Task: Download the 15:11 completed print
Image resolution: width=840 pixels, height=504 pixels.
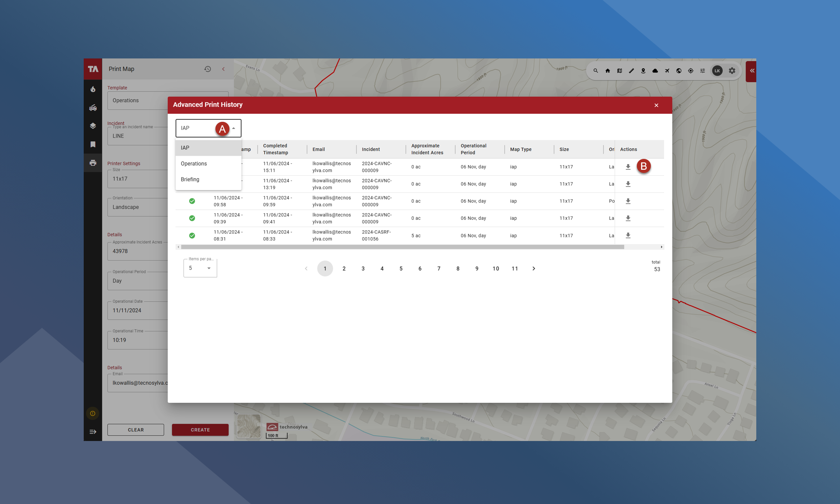Action: point(628,167)
